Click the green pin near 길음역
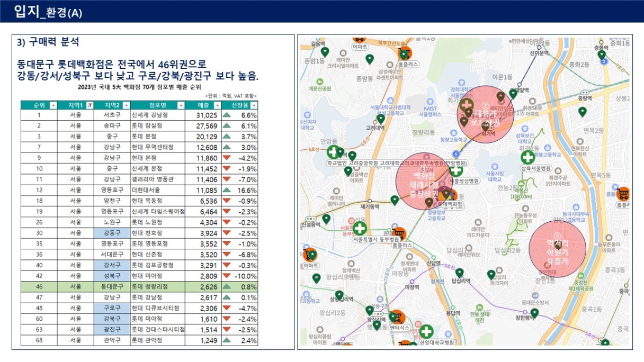Viewport: 644px width, 362px height. (x=325, y=52)
